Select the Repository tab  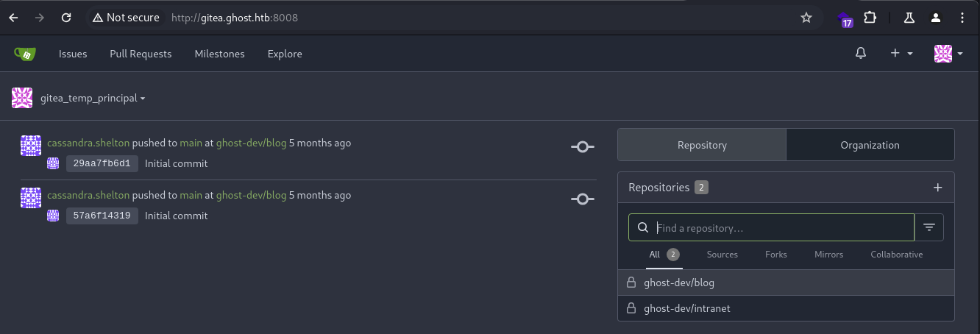(x=702, y=145)
